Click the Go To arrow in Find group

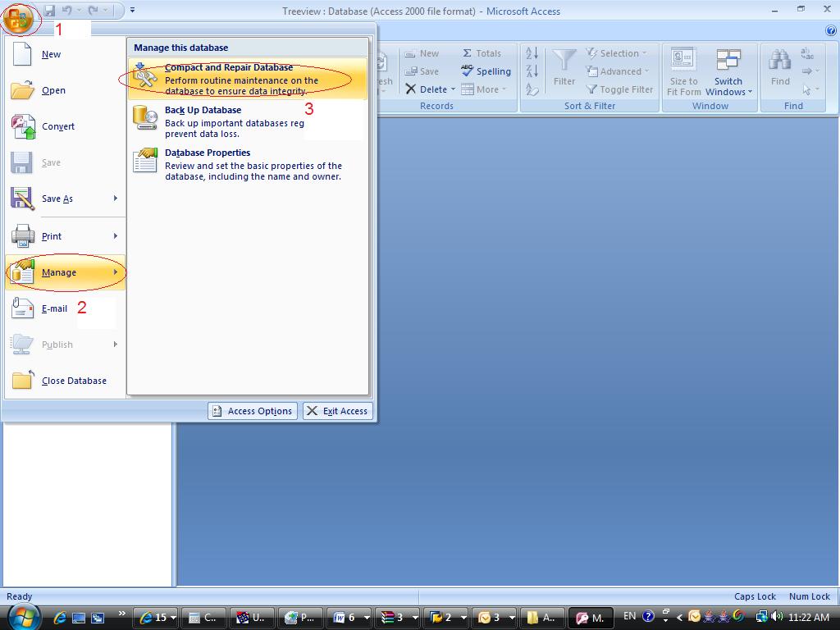[810, 71]
